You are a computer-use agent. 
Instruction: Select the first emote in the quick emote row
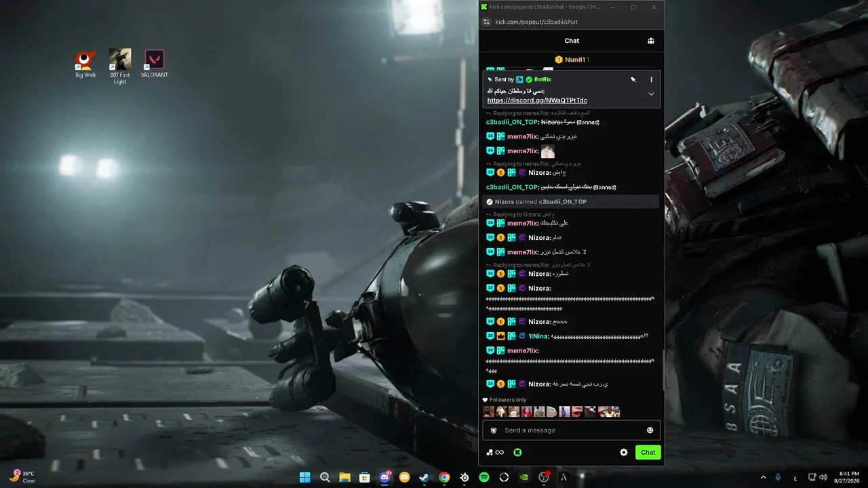point(488,411)
